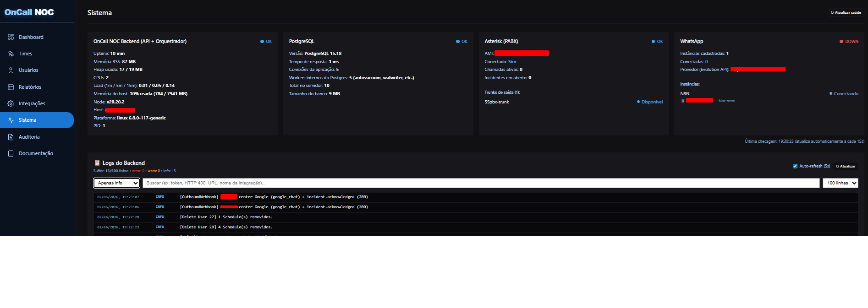
Task: Click the OK status indicator on Asterisk card
Action: click(x=657, y=42)
